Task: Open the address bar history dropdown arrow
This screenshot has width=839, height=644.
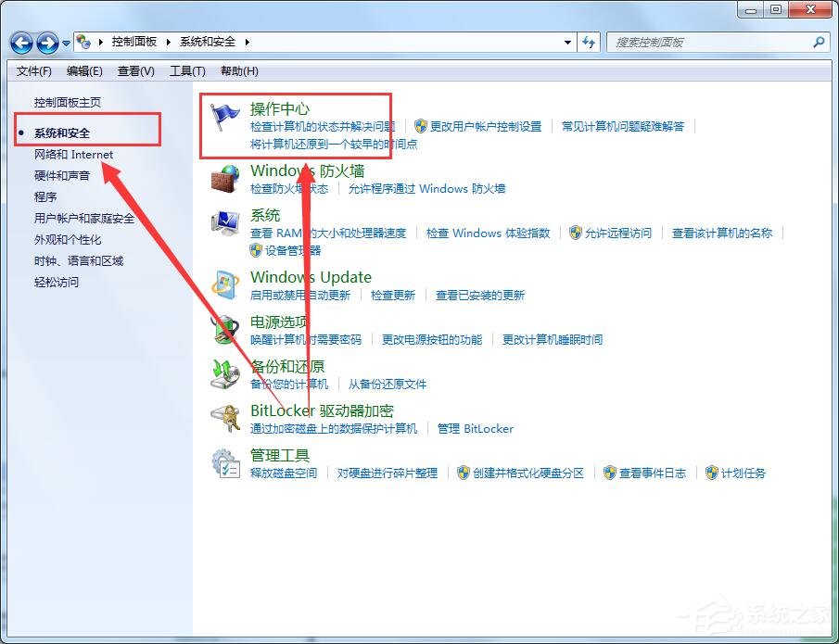Action: click(569, 42)
